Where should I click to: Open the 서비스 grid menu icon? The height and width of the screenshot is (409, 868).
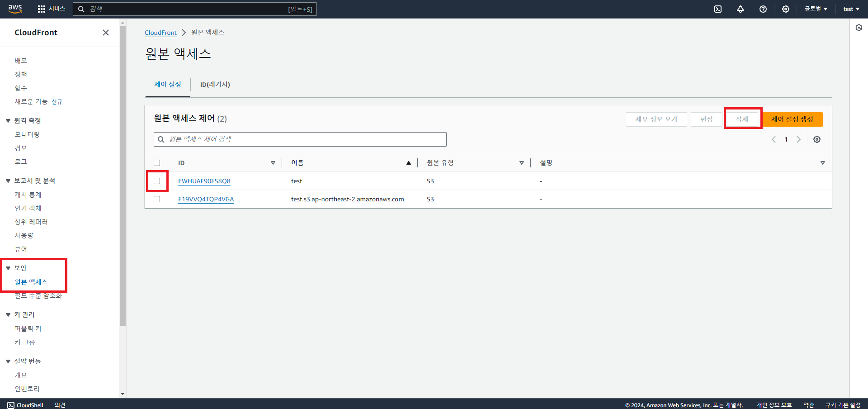click(x=42, y=9)
